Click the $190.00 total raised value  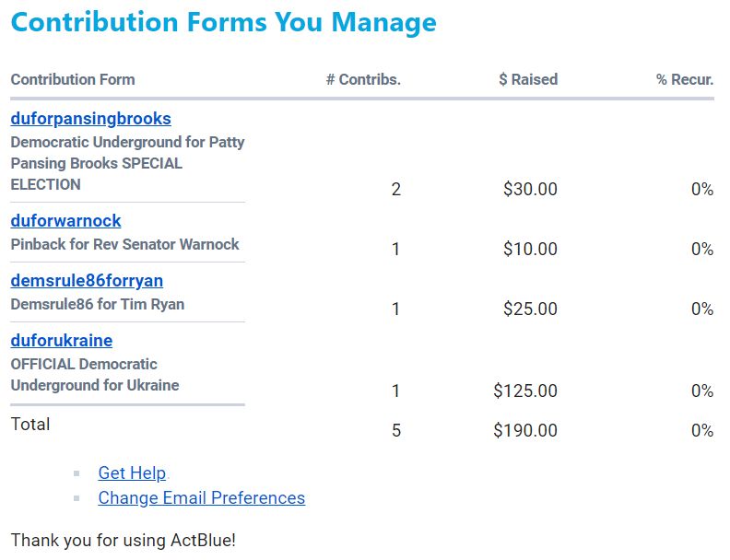coord(525,430)
